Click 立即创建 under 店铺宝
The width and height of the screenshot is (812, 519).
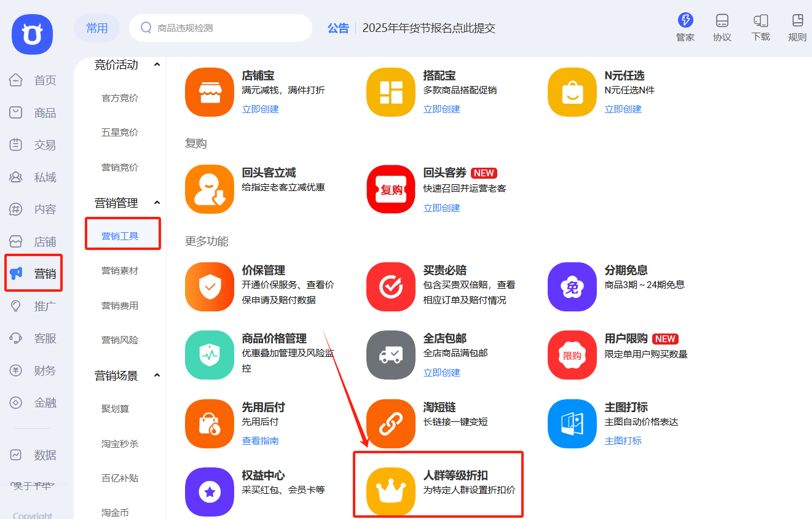260,109
